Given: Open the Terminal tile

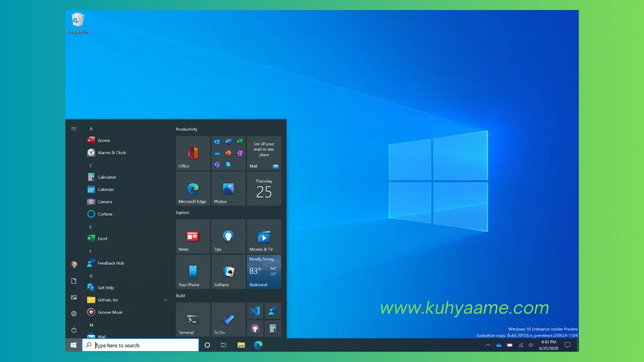Looking at the screenshot, I should click(193, 320).
